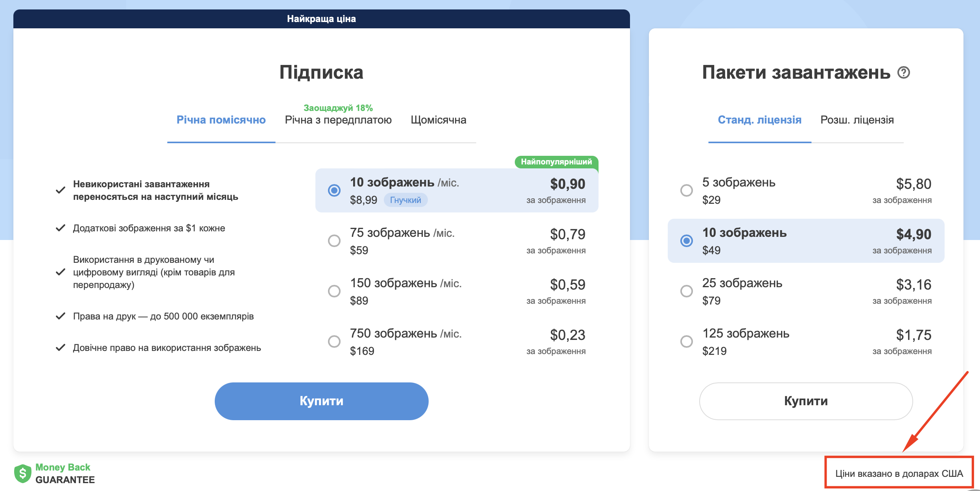Image resolution: width=980 pixels, height=491 pixels.
Task: Click the $0,90 per image price
Action: click(x=567, y=184)
